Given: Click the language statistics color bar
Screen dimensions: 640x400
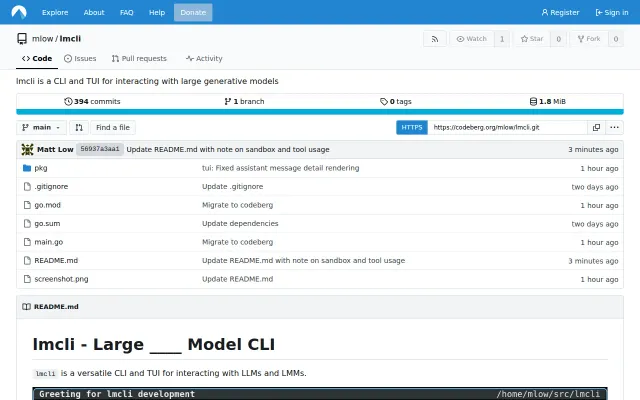Looking at the screenshot, I should [320, 112].
